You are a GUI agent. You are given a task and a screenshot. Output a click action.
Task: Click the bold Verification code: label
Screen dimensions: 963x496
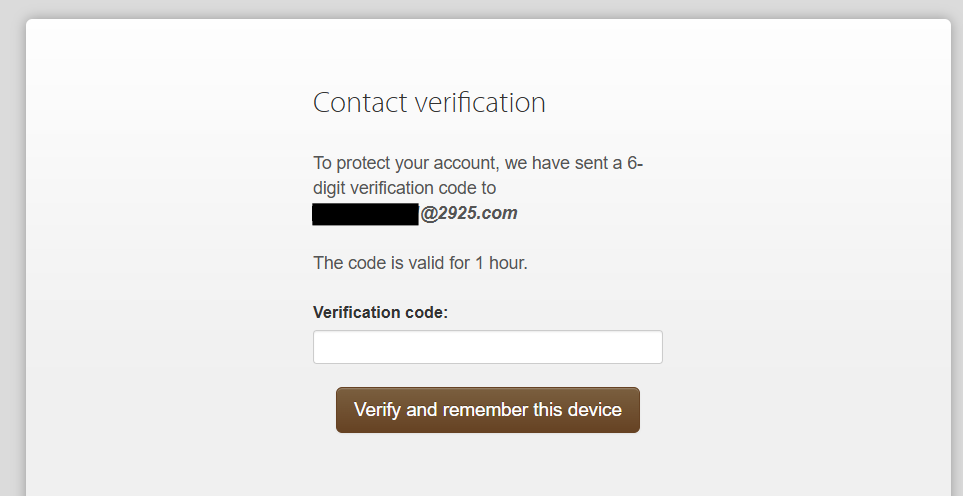381,312
